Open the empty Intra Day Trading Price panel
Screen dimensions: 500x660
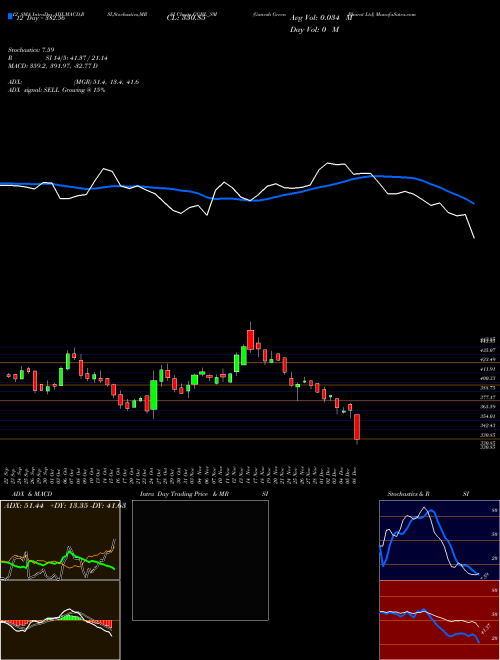point(200,560)
